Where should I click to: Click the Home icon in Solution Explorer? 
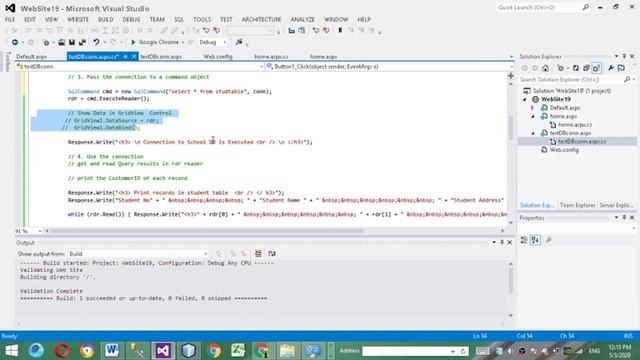(545, 68)
